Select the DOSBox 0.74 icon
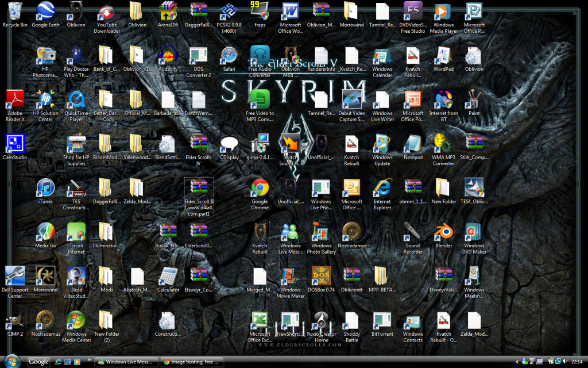 pyautogui.click(x=321, y=277)
